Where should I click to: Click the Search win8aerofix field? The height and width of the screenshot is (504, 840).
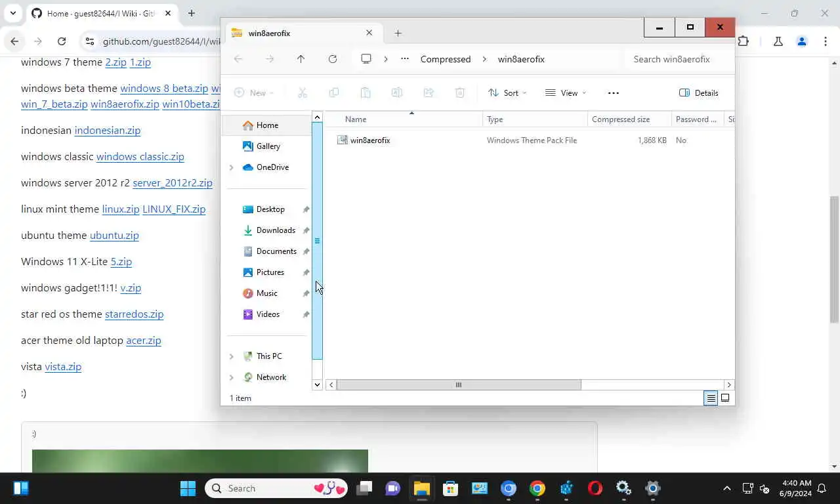[x=676, y=59]
